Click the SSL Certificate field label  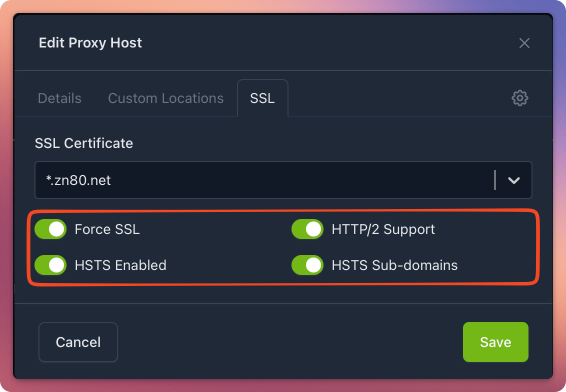(x=84, y=143)
